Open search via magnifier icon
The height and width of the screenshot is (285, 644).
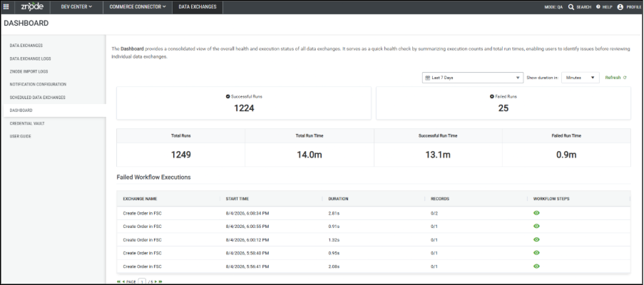(x=571, y=7)
